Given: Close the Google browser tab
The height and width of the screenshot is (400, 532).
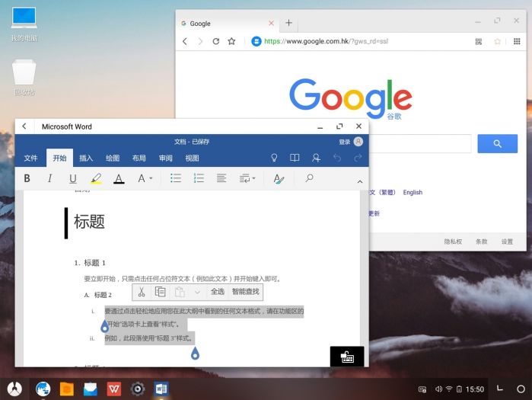Looking at the screenshot, I should point(271,23).
